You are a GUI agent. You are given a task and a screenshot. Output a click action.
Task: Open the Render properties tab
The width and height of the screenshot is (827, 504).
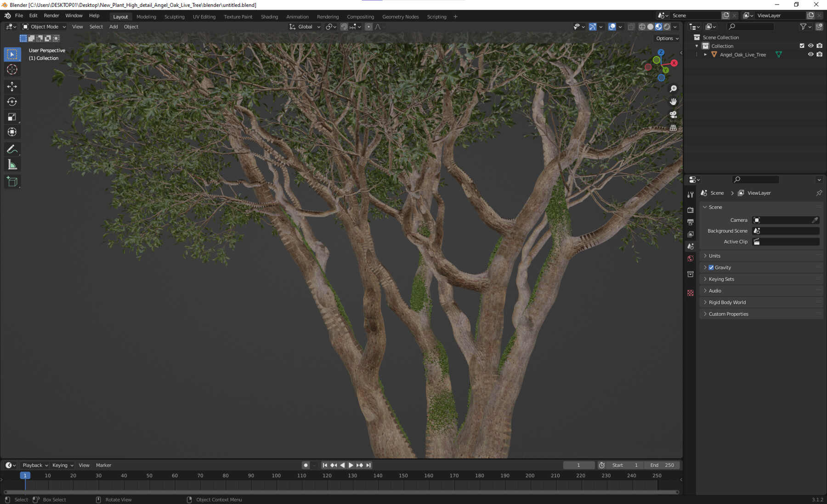691,210
